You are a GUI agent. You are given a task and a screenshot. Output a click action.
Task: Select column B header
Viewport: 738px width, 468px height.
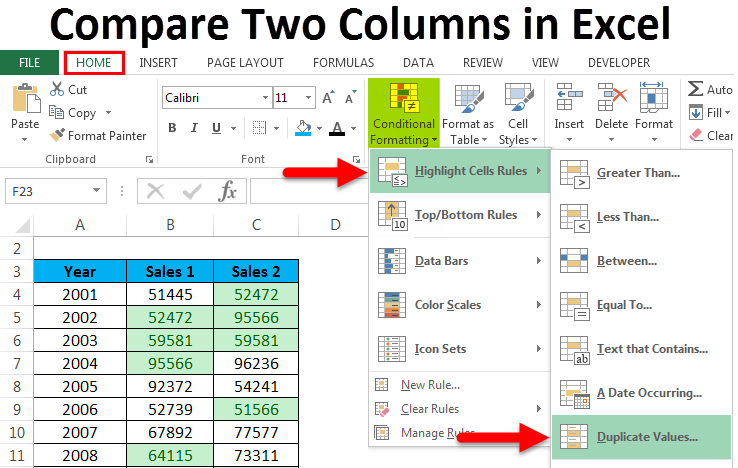[170, 225]
